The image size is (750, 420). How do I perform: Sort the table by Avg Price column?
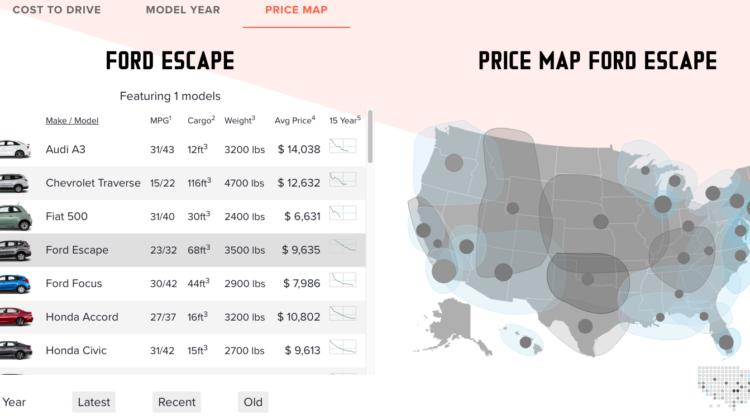coord(295,121)
